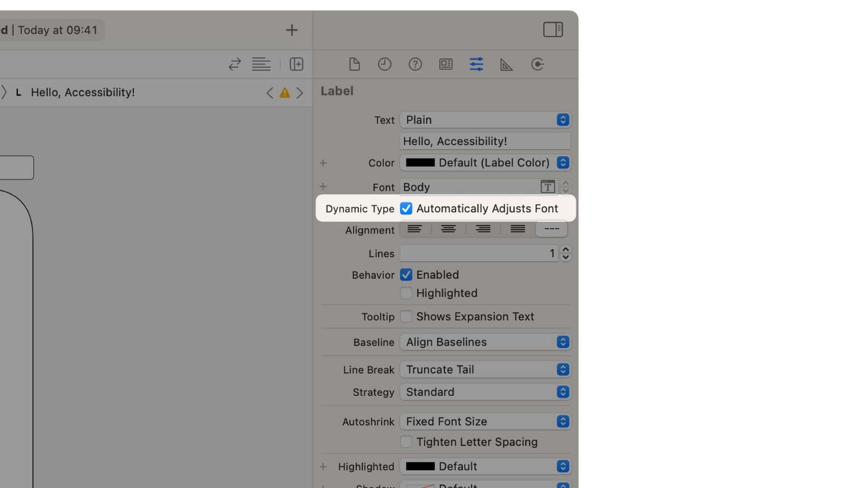Viewport: 868px width, 488px height.
Task: Open a new editor tab with the plus button
Action: pos(291,30)
